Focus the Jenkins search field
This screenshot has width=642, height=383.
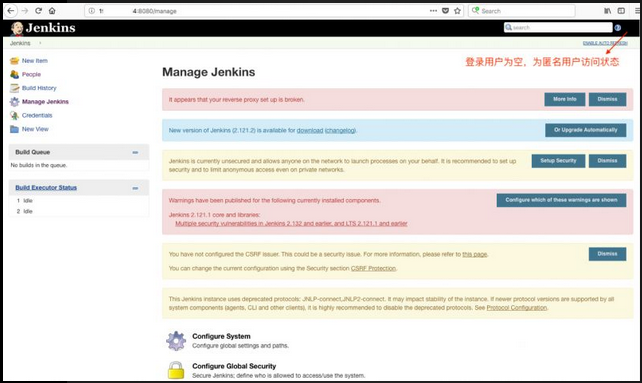coord(558,27)
